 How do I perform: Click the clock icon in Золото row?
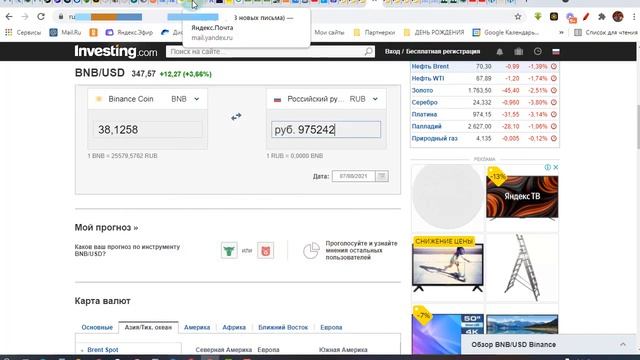(554, 90)
